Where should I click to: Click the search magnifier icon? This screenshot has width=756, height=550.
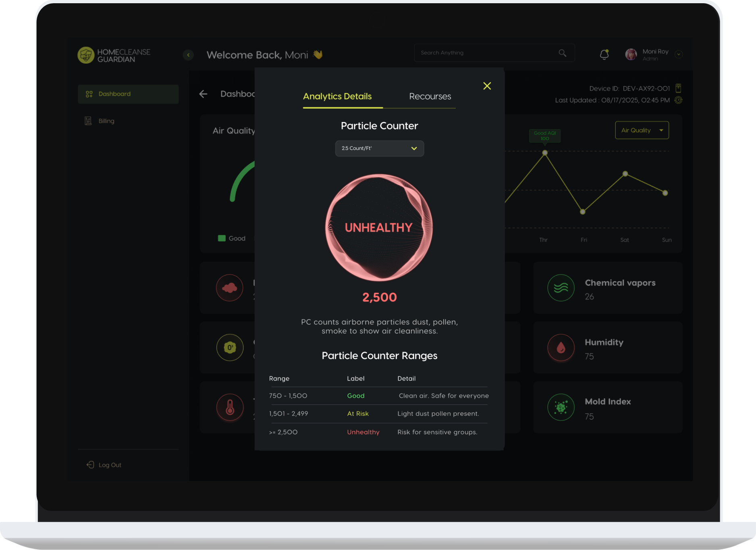tap(562, 53)
